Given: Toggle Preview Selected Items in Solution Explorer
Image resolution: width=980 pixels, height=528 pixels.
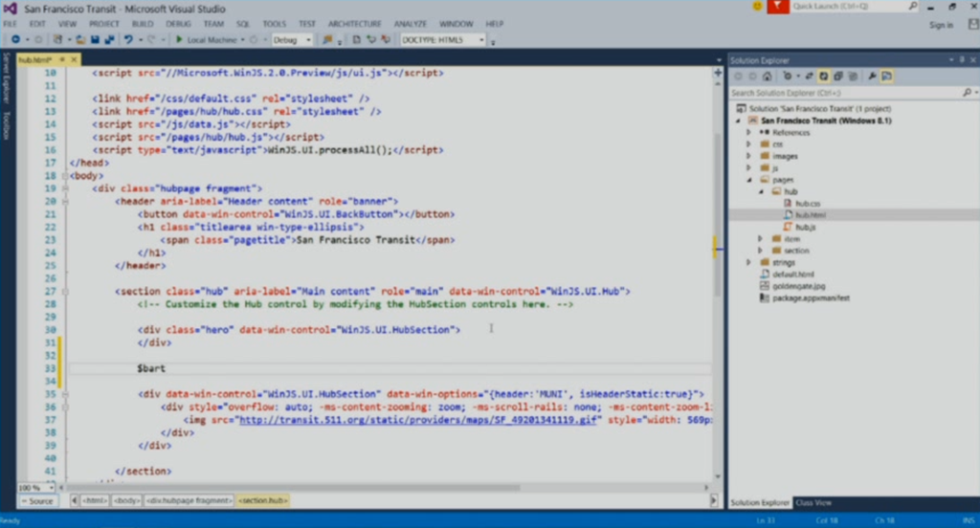Looking at the screenshot, I should [x=887, y=77].
